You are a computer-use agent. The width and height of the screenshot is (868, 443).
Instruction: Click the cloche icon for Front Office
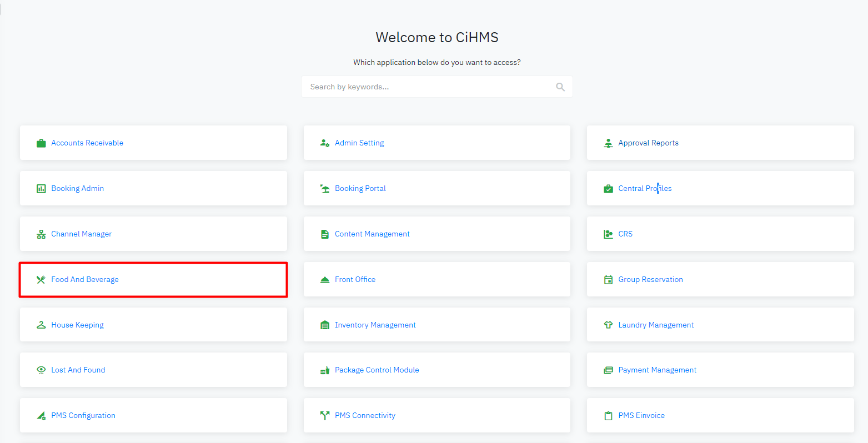click(325, 280)
